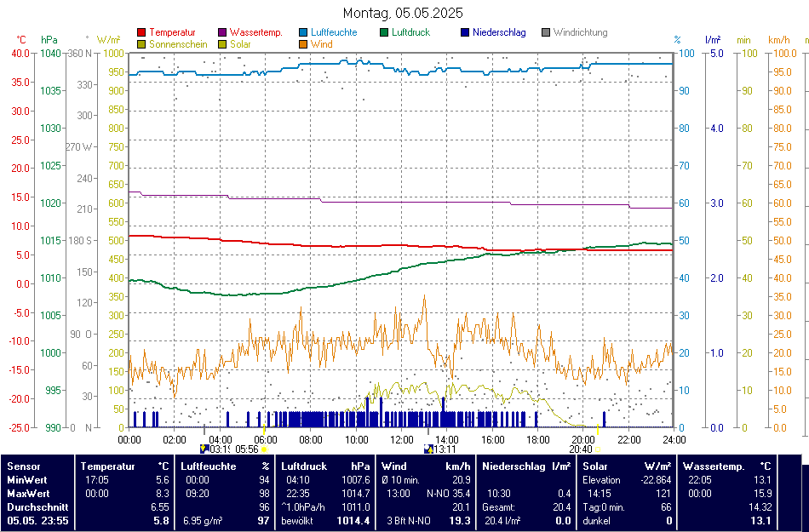Select the Niederschlag legend label

pos(499,32)
